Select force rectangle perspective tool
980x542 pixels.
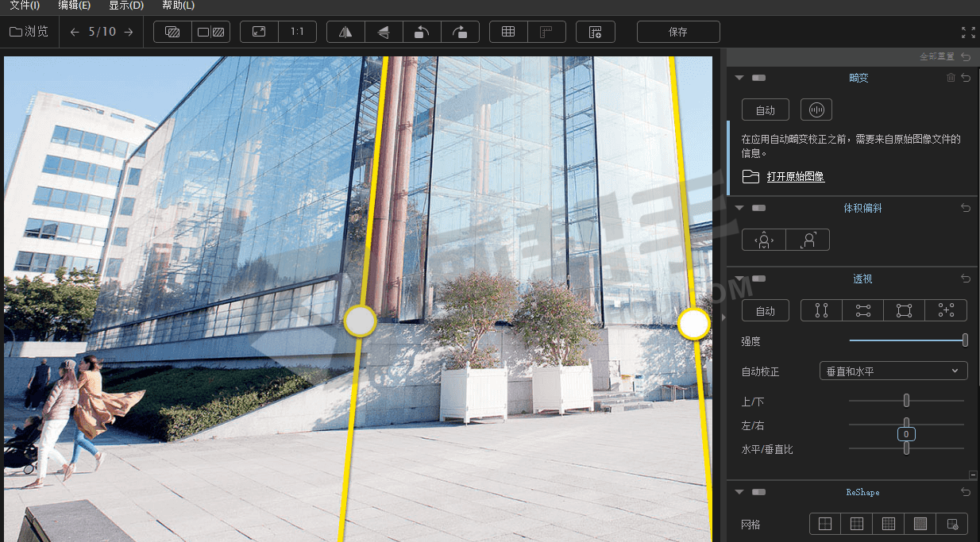point(905,311)
